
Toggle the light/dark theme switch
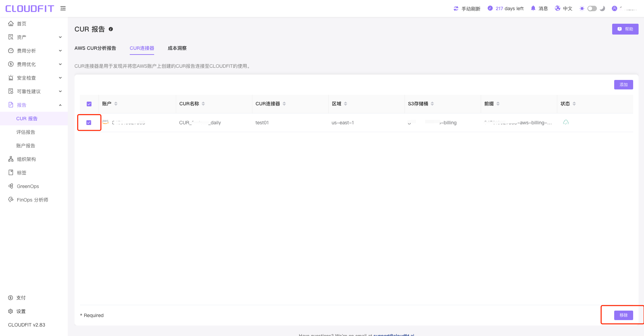[x=592, y=8]
